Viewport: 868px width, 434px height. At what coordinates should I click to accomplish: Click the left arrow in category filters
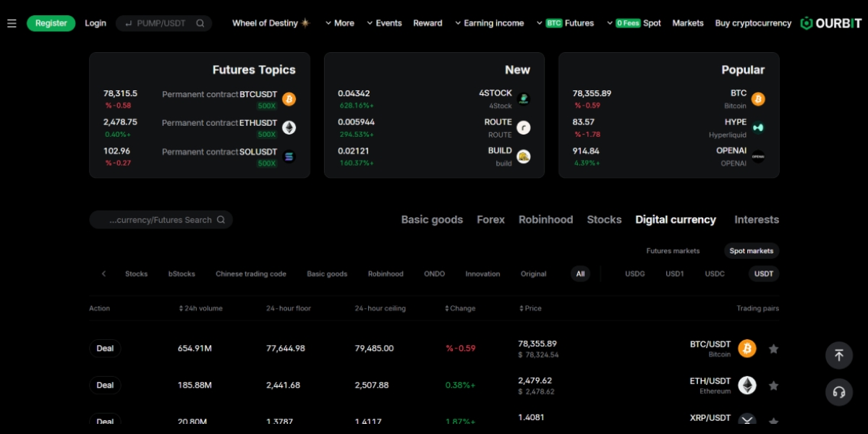click(x=103, y=274)
